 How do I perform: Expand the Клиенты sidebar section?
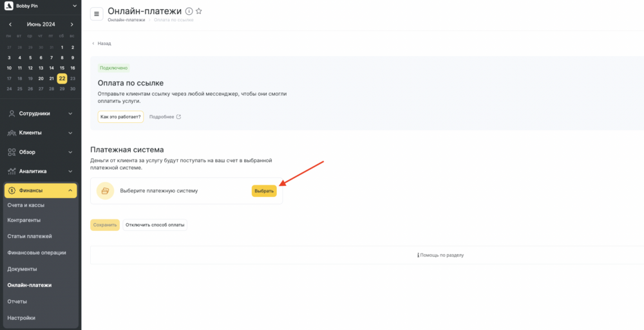pos(70,133)
